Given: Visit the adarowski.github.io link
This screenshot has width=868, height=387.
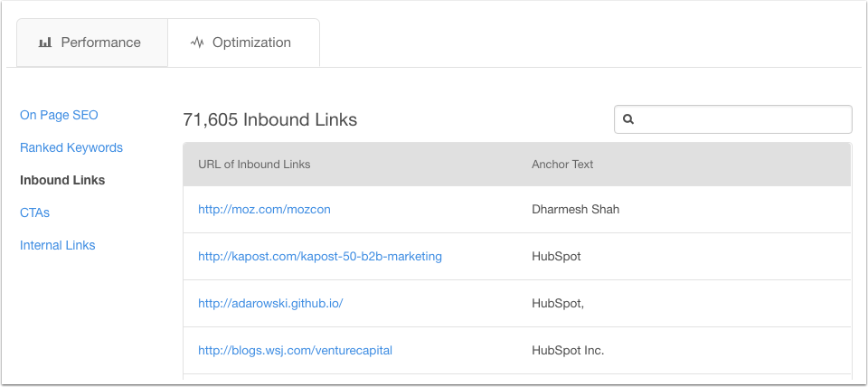Looking at the screenshot, I should [270, 304].
